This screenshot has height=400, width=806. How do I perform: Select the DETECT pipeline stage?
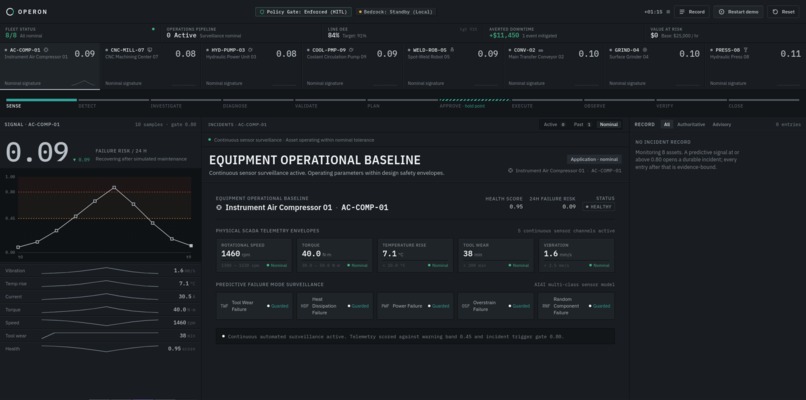(114, 103)
